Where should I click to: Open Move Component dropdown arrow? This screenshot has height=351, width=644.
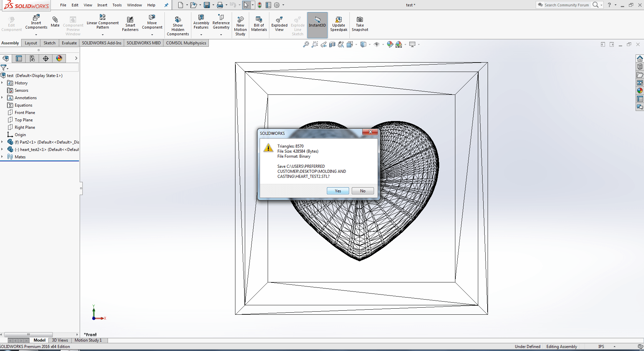(x=152, y=35)
